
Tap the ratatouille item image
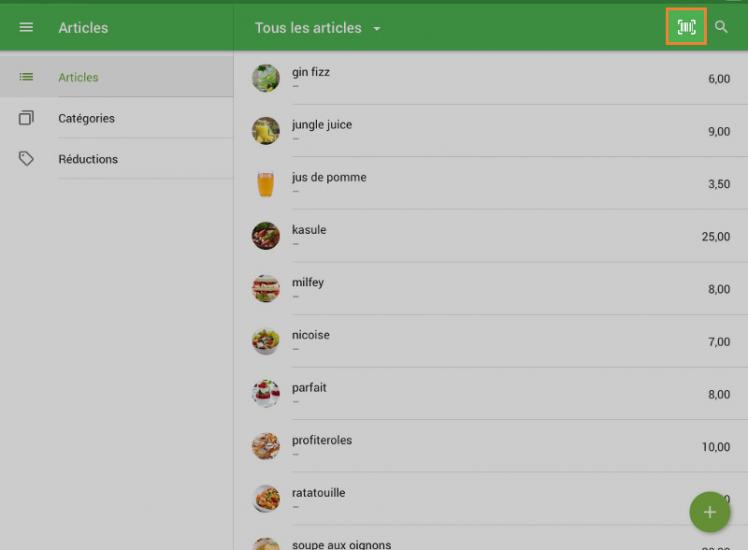pos(265,499)
